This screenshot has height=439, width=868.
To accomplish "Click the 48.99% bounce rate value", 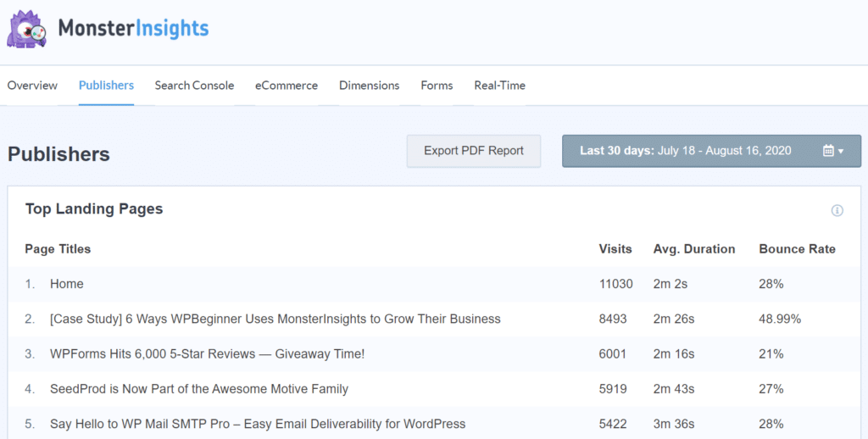I will pyautogui.click(x=780, y=319).
